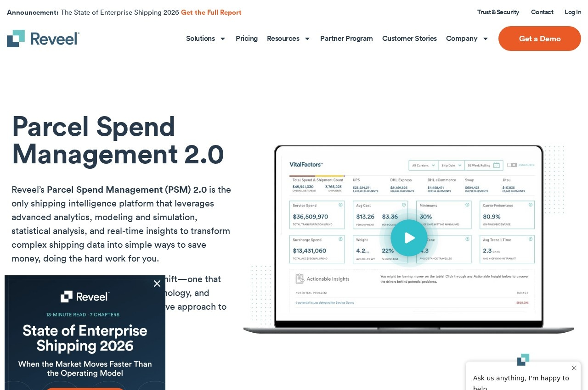Image resolution: width=588 pixels, height=390 pixels.
Task: Click the laptop dashboard screenshot thumbnail
Action: pyautogui.click(x=409, y=239)
